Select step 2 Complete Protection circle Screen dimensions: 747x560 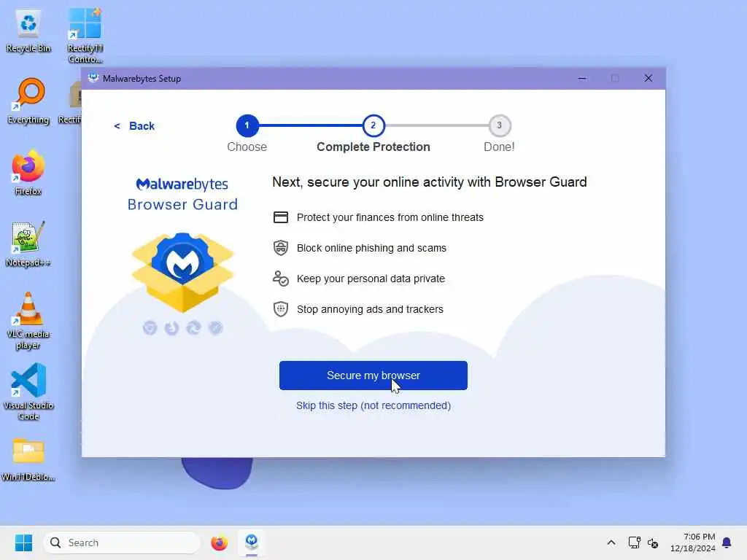[x=373, y=125]
